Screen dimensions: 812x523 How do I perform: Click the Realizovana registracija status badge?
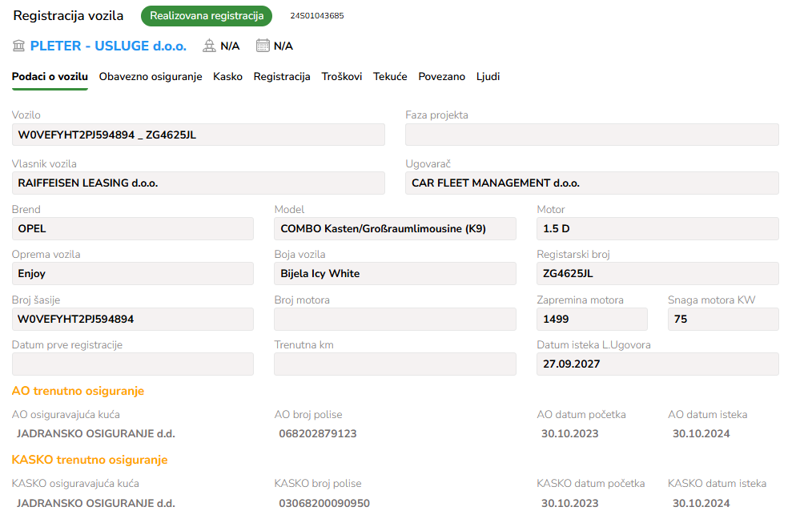click(207, 15)
